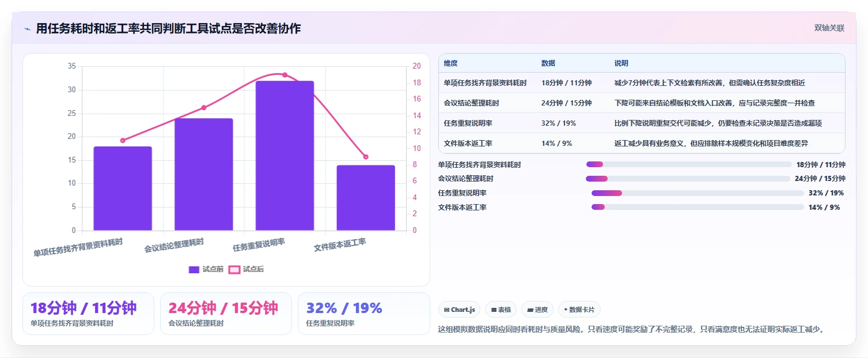
Task: Click the 数据卡片 tag chip
Action: click(x=579, y=310)
